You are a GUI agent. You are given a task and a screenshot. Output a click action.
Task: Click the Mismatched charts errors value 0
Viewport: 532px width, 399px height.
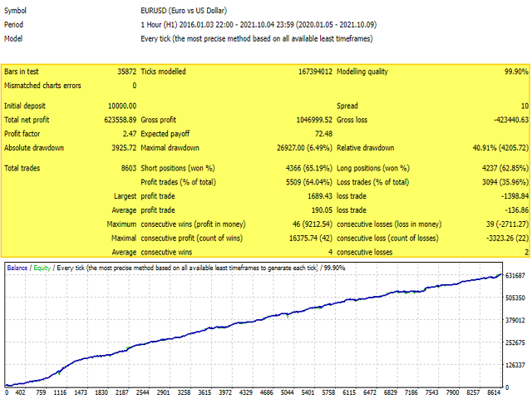click(x=135, y=86)
